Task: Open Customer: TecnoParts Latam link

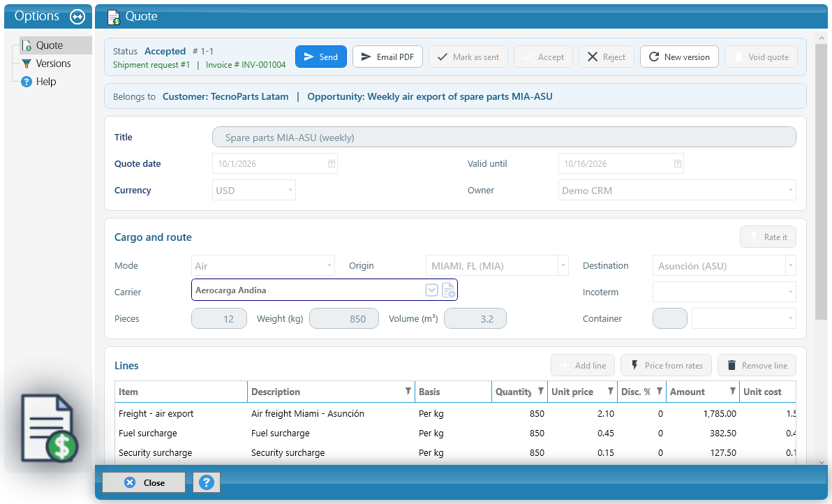Action: pos(225,96)
